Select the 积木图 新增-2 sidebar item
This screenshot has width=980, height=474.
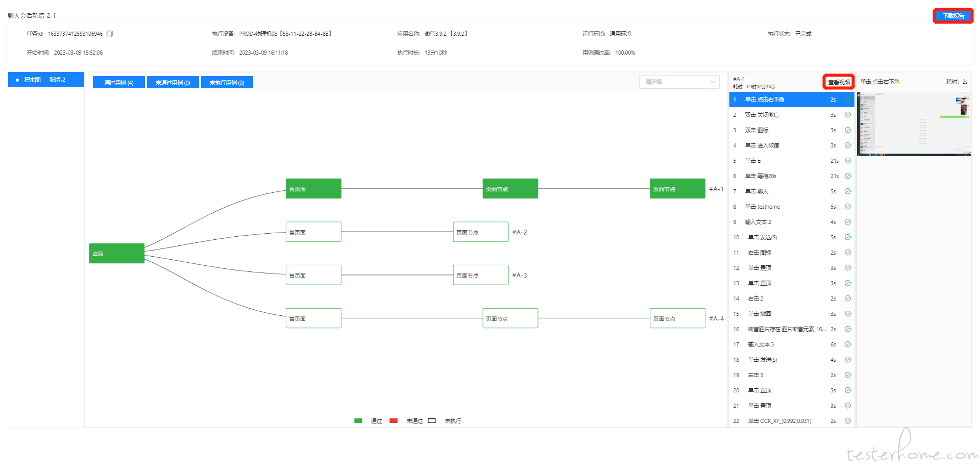tap(46, 80)
